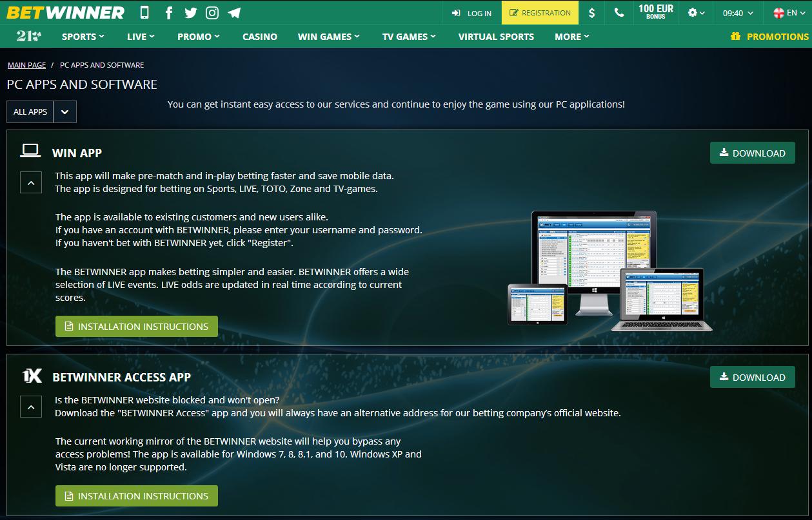Expand the MORE menu

pos(572,37)
